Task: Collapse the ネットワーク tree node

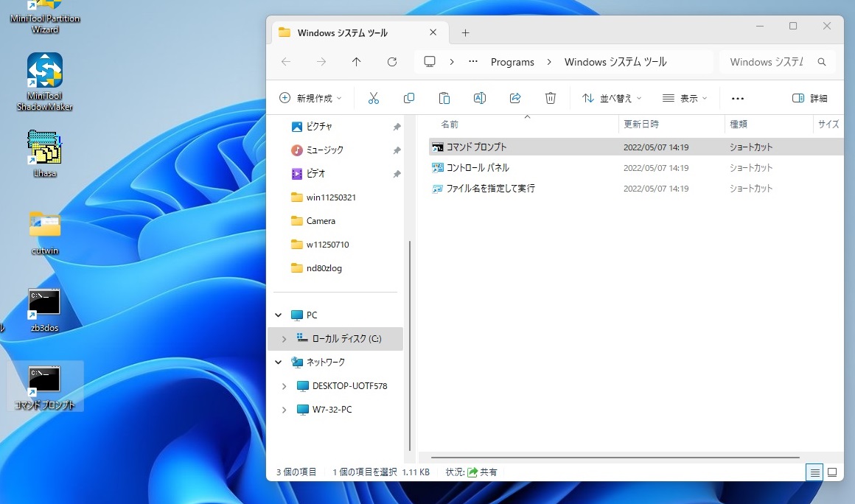Action: (279, 363)
